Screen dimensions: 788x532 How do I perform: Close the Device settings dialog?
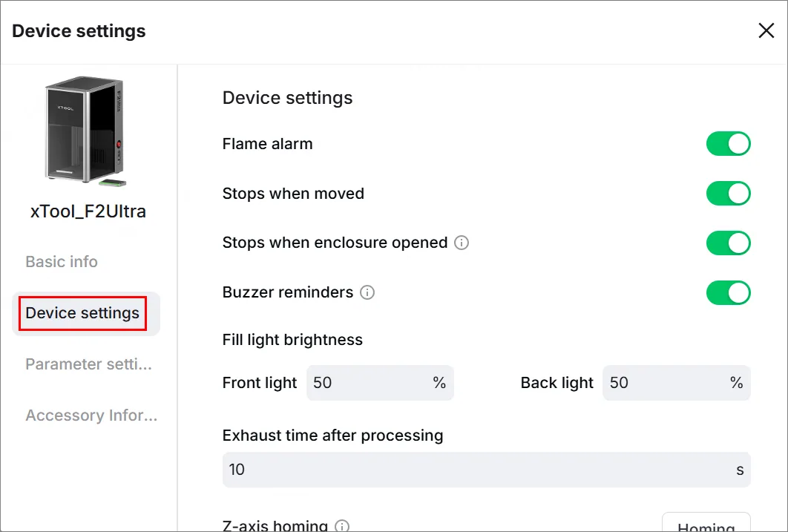pos(766,30)
